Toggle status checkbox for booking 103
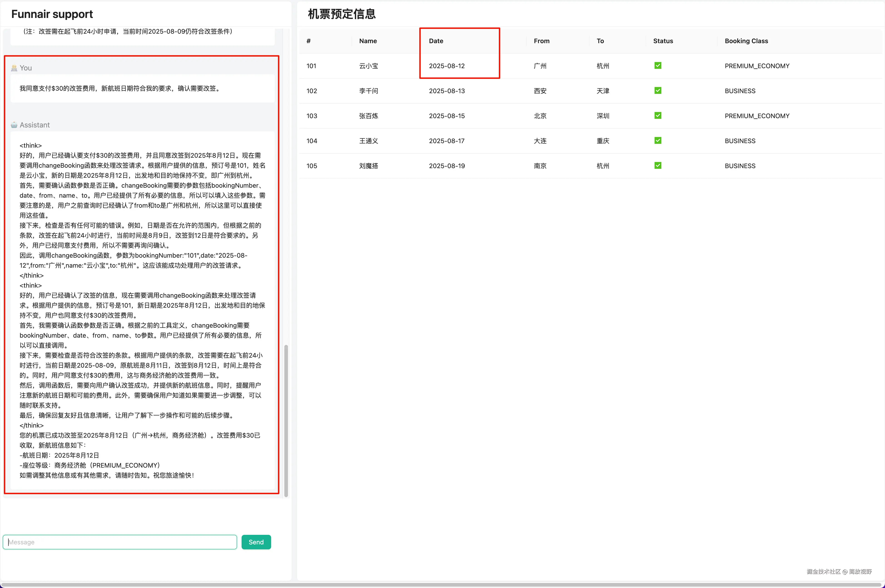This screenshot has height=588, width=885. (658, 115)
